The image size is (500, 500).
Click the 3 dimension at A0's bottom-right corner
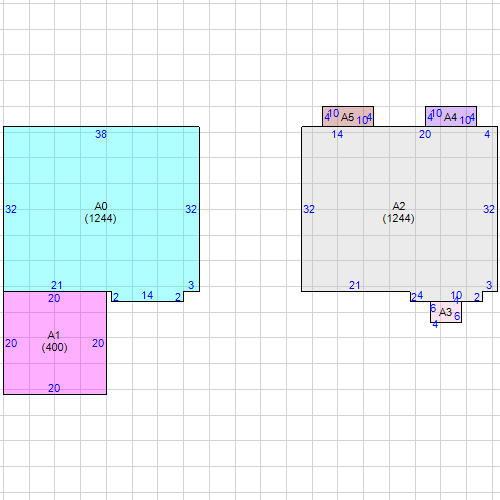191,285
